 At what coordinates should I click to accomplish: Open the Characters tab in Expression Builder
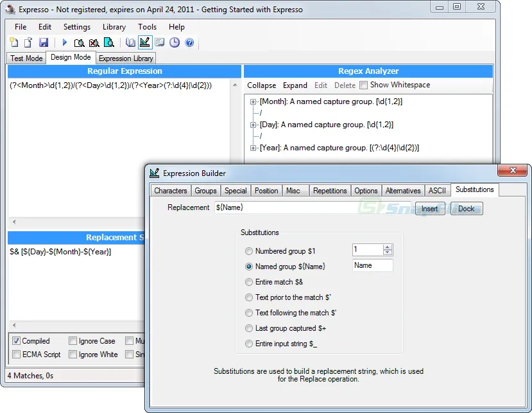point(170,191)
